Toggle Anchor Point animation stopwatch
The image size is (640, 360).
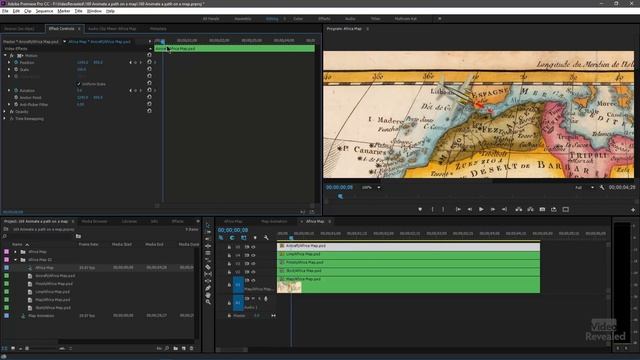pyautogui.click(x=16, y=98)
